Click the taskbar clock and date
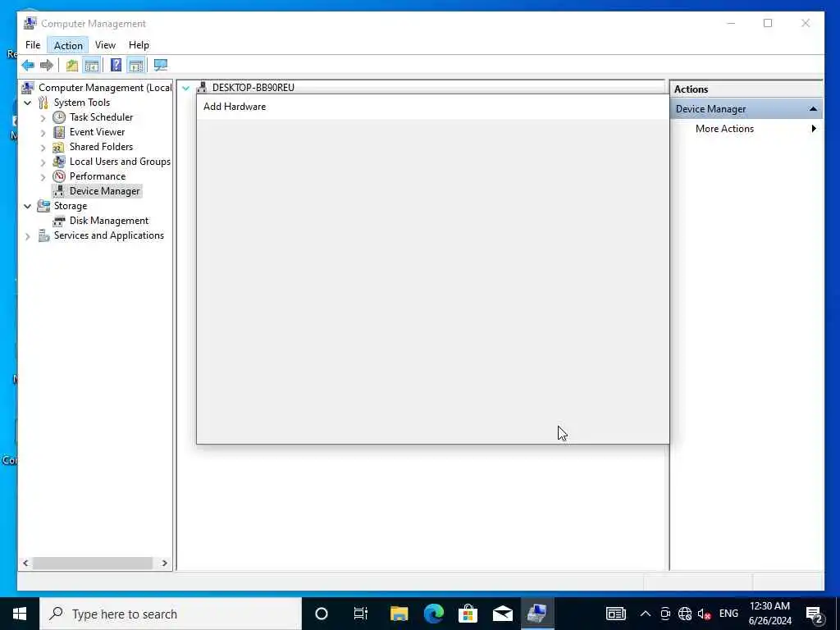The image size is (840, 630). point(769,614)
